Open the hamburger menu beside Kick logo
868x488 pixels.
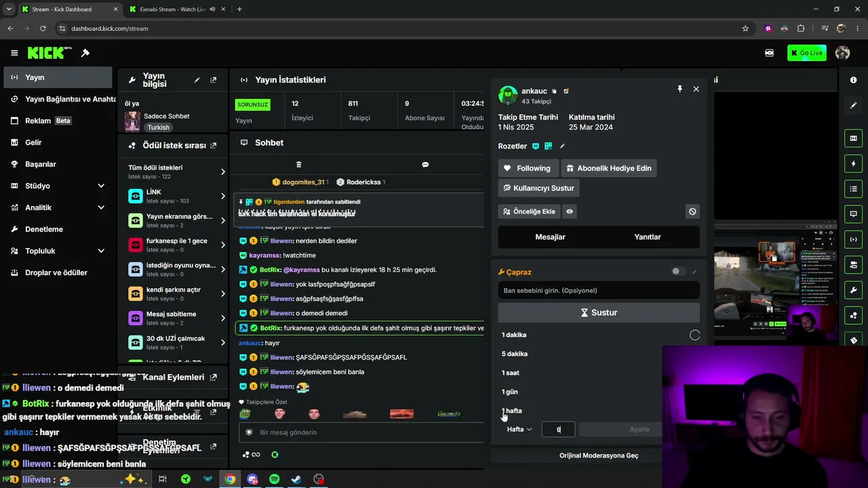coord(14,53)
